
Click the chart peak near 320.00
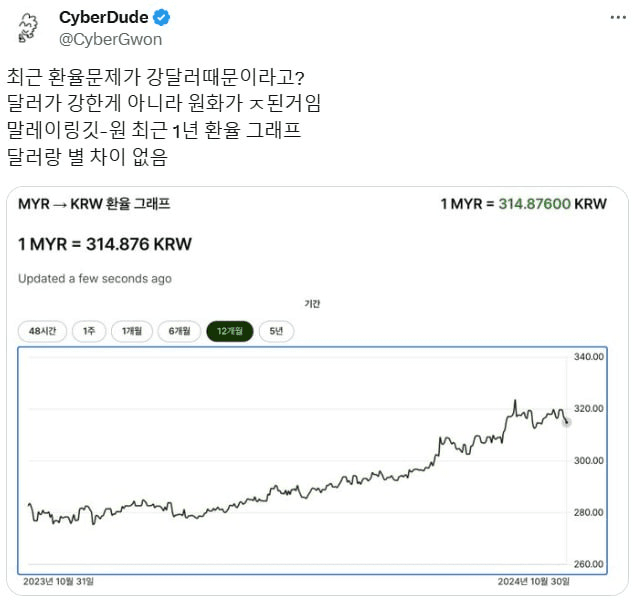tap(515, 401)
